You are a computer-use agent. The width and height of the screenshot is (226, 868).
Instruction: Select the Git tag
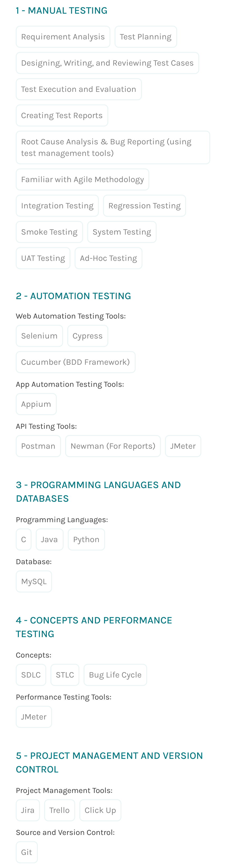point(27,853)
